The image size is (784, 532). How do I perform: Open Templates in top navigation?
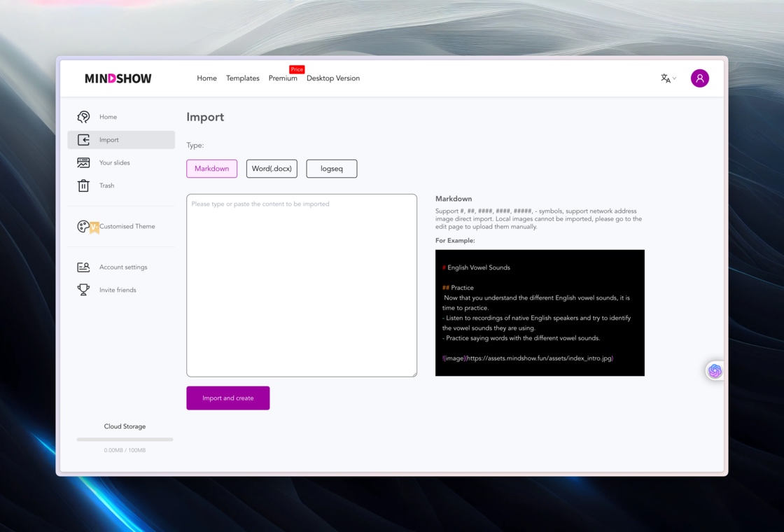pyautogui.click(x=242, y=78)
